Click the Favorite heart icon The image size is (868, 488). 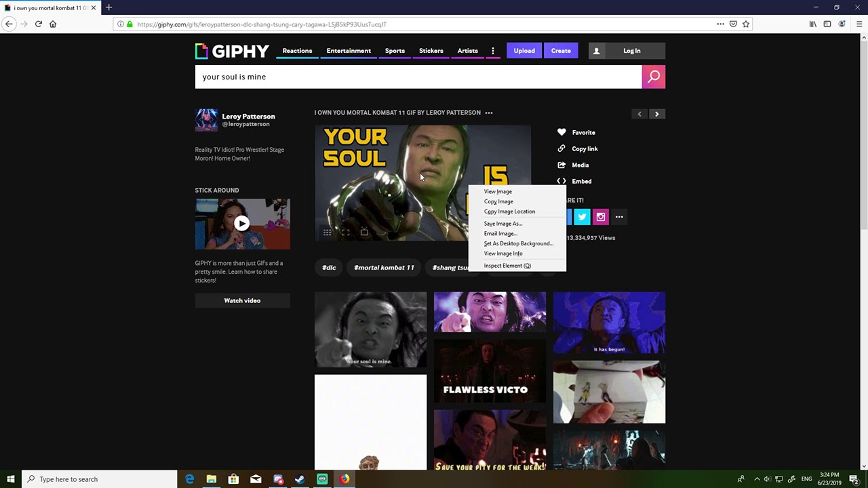(561, 132)
